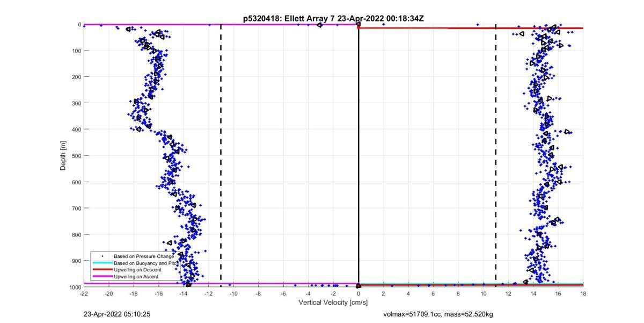
Task: Click the volmax=51709.1cc, mass=52.520kg annotation
Action: click(438, 314)
